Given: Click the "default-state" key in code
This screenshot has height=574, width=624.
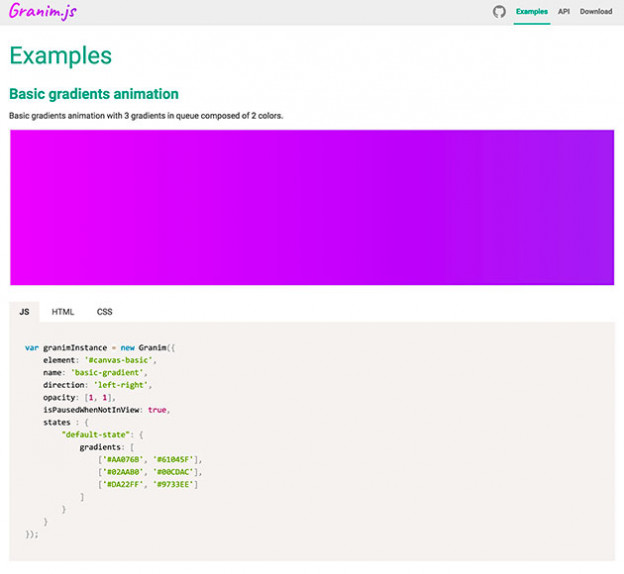Looking at the screenshot, I should click(x=96, y=434).
